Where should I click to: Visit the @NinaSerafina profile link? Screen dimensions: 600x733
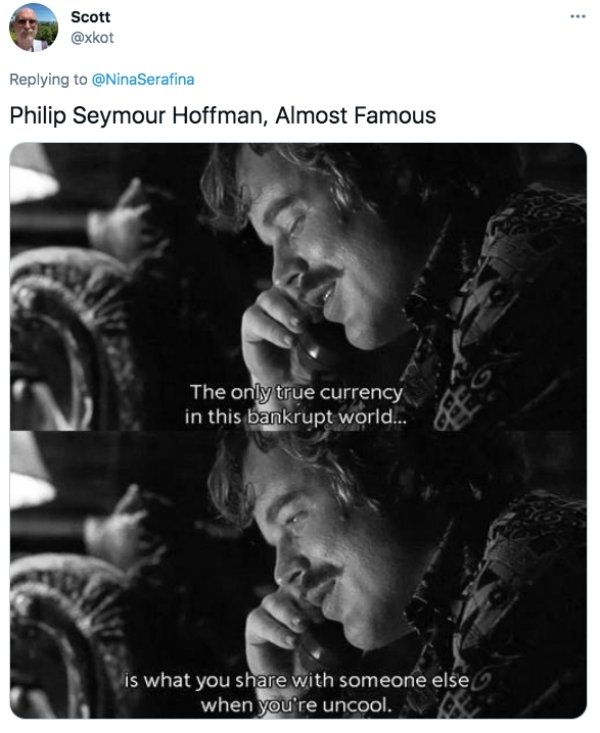[143, 79]
